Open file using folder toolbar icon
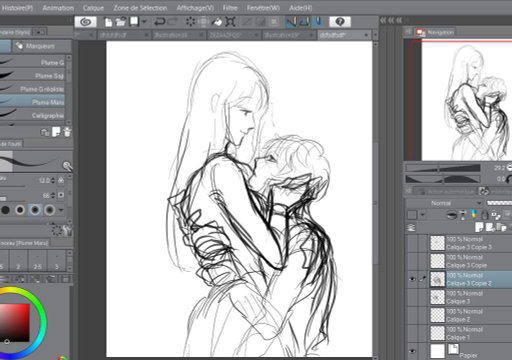The height and width of the screenshot is (360, 512). 120,22
